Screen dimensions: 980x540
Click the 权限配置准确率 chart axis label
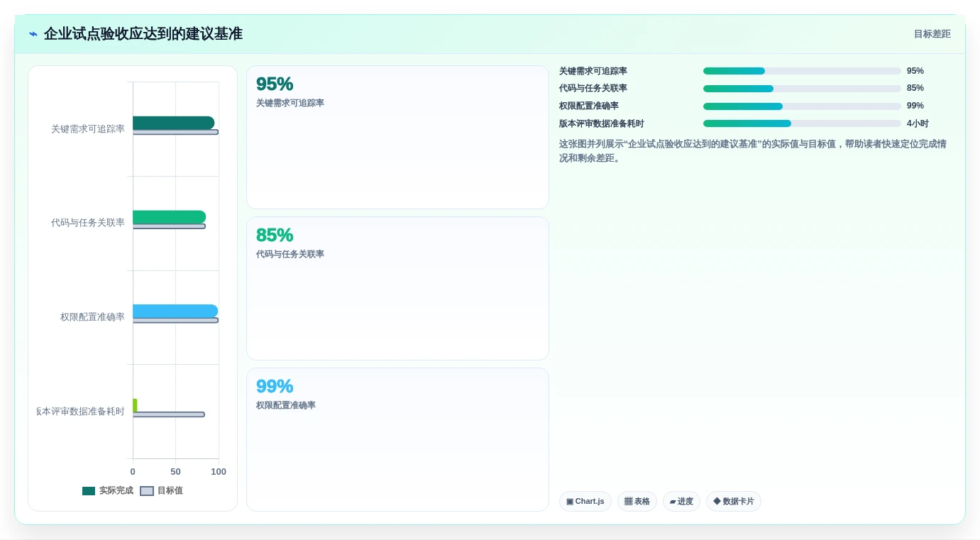coord(92,317)
